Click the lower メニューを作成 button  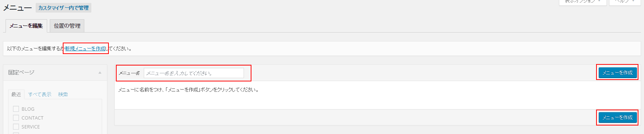tap(617, 117)
